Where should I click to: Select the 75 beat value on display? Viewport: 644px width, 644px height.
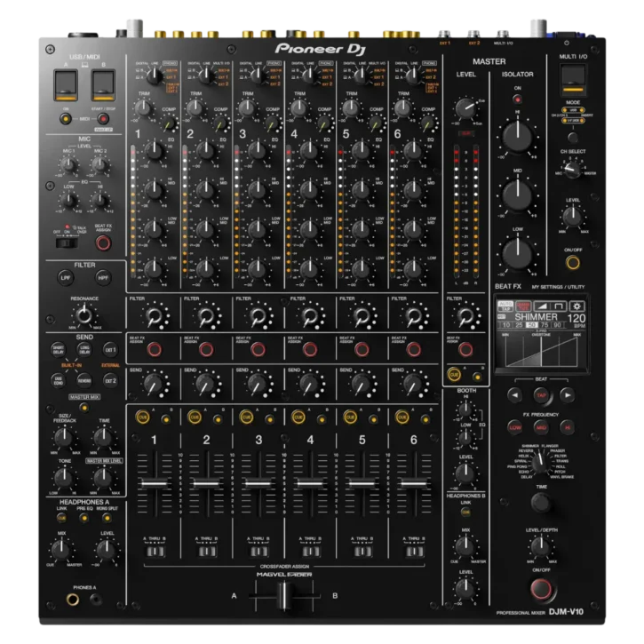tap(545, 325)
